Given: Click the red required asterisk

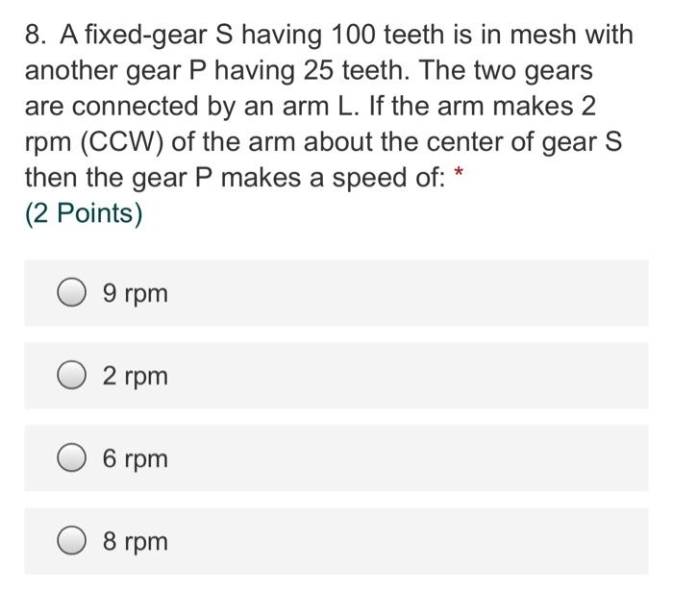Looking at the screenshot, I should click(x=459, y=173).
